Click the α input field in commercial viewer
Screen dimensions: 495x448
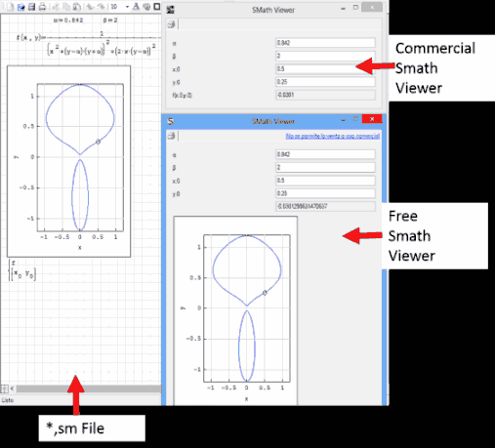point(325,43)
